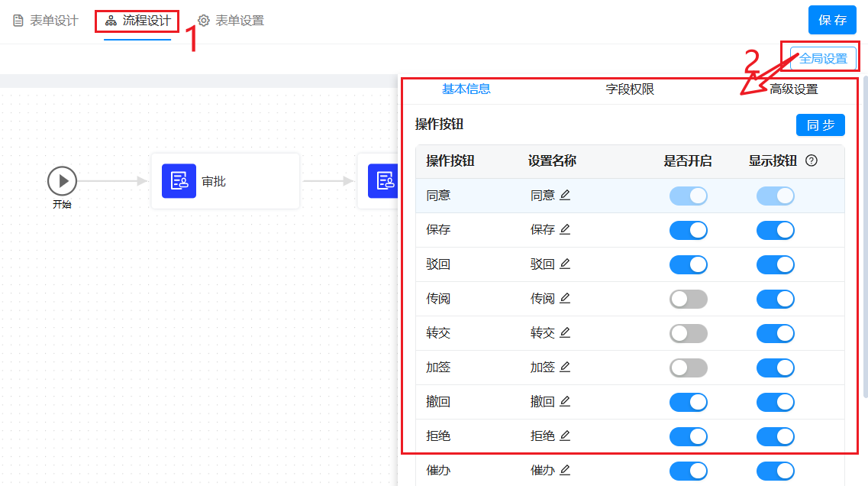Screen dimensions: 868x486
Task: Open 全局设置 global settings
Action: [823, 59]
